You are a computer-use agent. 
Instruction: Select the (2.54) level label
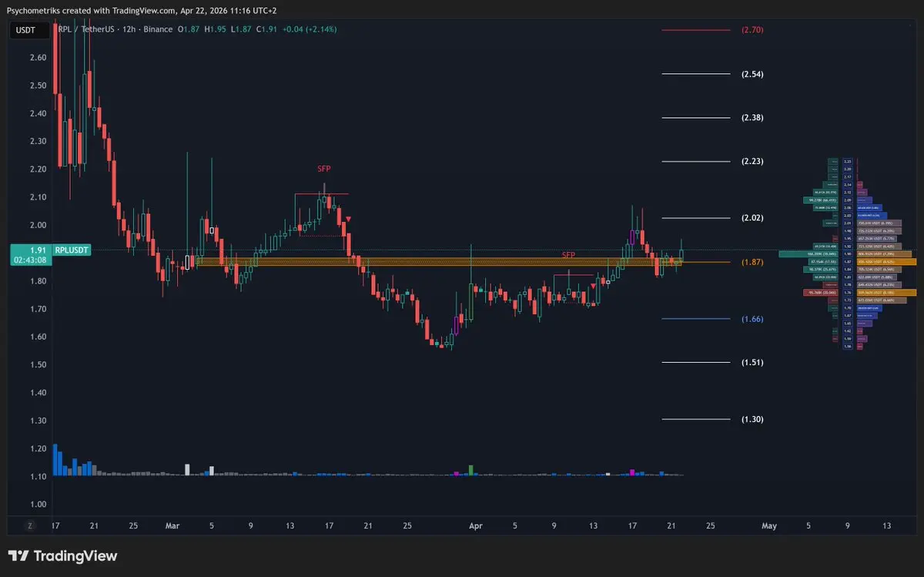click(752, 74)
